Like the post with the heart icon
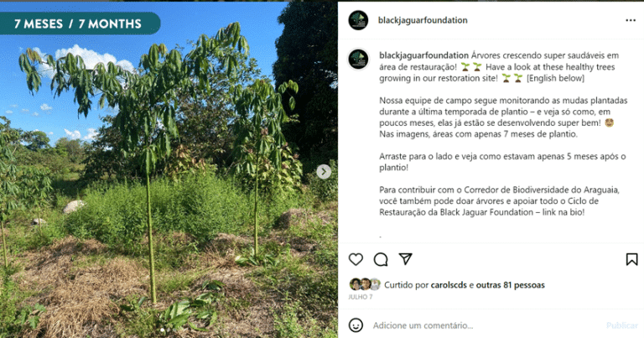The height and width of the screenshot is (338, 644). (356, 259)
